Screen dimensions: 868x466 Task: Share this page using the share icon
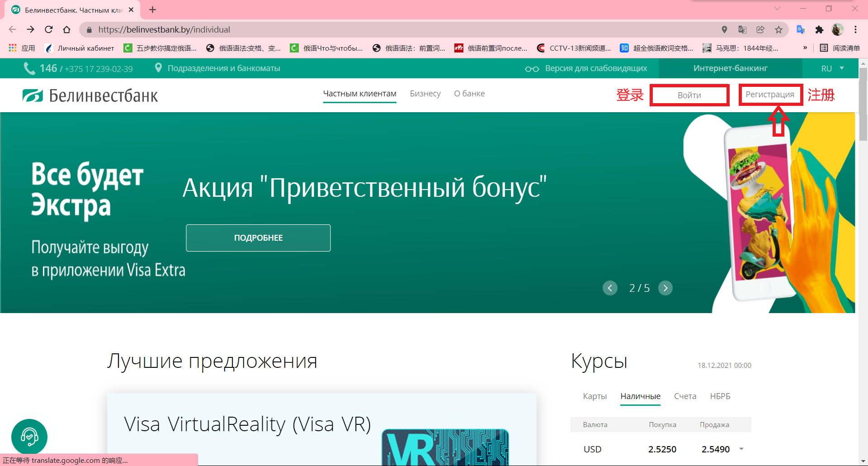coord(760,29)
